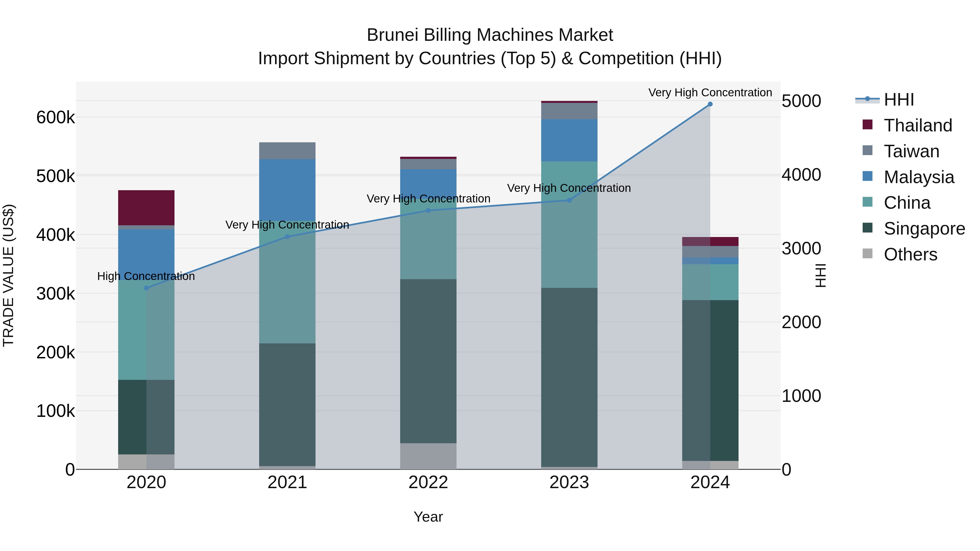Click the HHI line marker for 2024
Image resolution: width=980 pixels, height=551 pixels.
[710, 104]
